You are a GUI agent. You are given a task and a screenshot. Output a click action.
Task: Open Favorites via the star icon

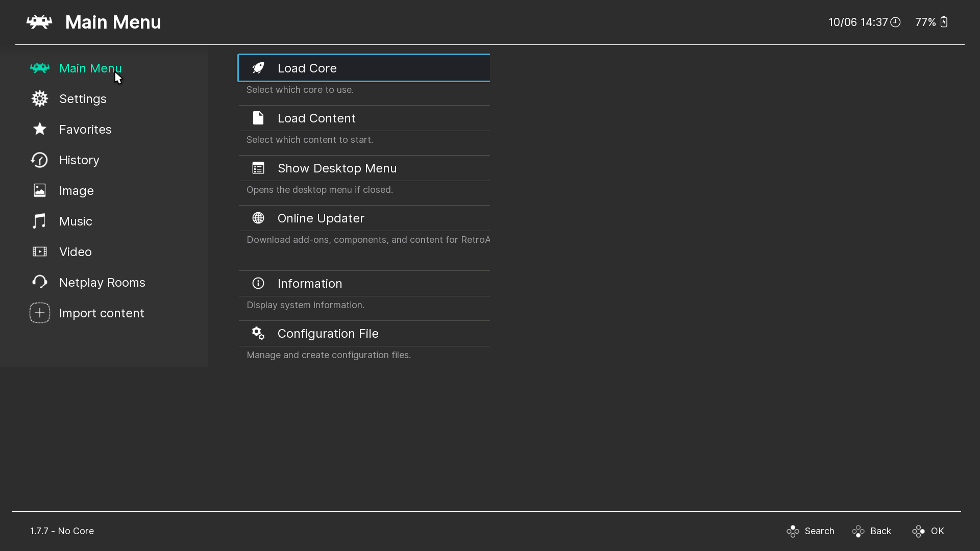39,129
